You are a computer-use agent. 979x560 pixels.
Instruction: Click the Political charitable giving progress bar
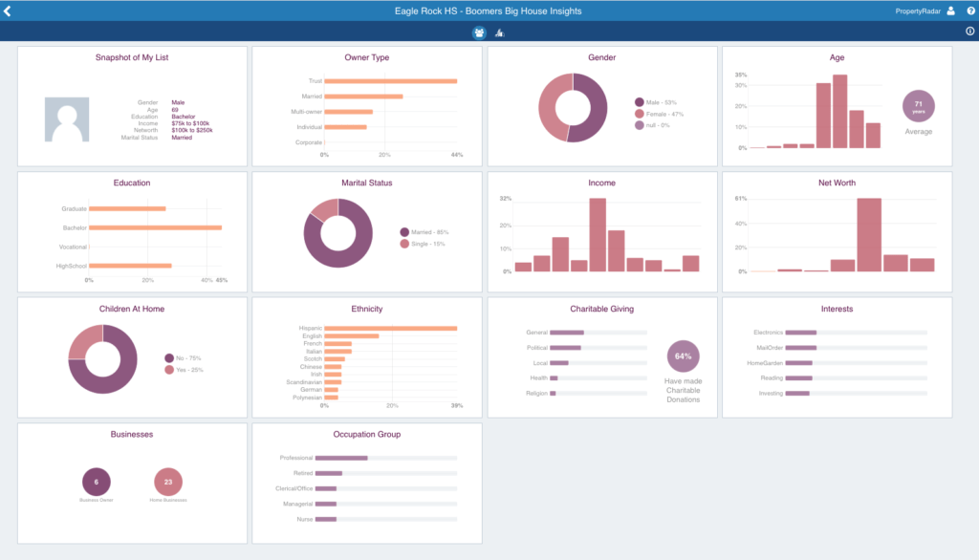pyautogui.click(x=598, y=348)
